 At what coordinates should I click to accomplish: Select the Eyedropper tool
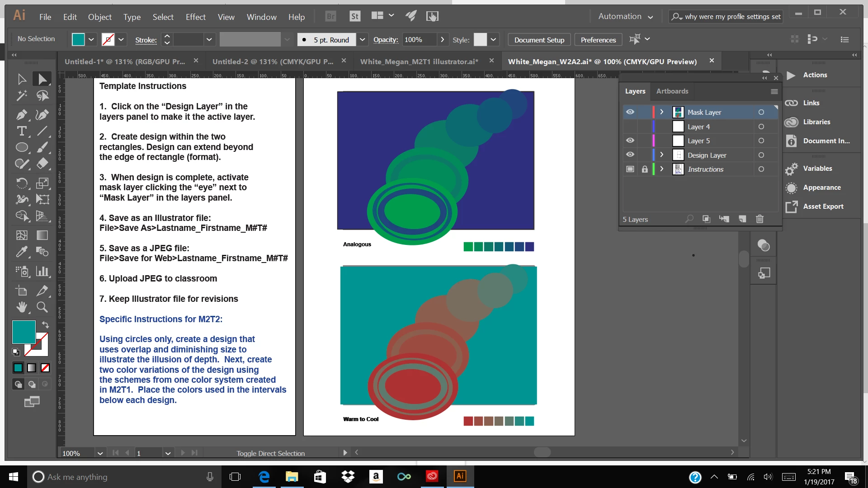coord(21,252)
